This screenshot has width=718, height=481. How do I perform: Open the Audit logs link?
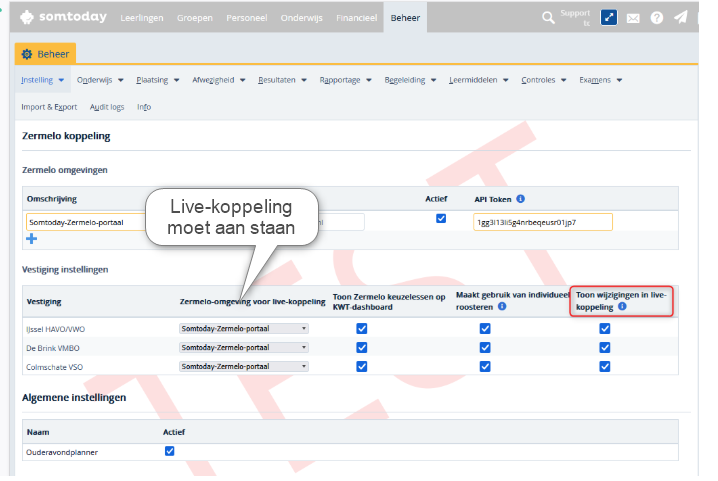coord(107,106)
